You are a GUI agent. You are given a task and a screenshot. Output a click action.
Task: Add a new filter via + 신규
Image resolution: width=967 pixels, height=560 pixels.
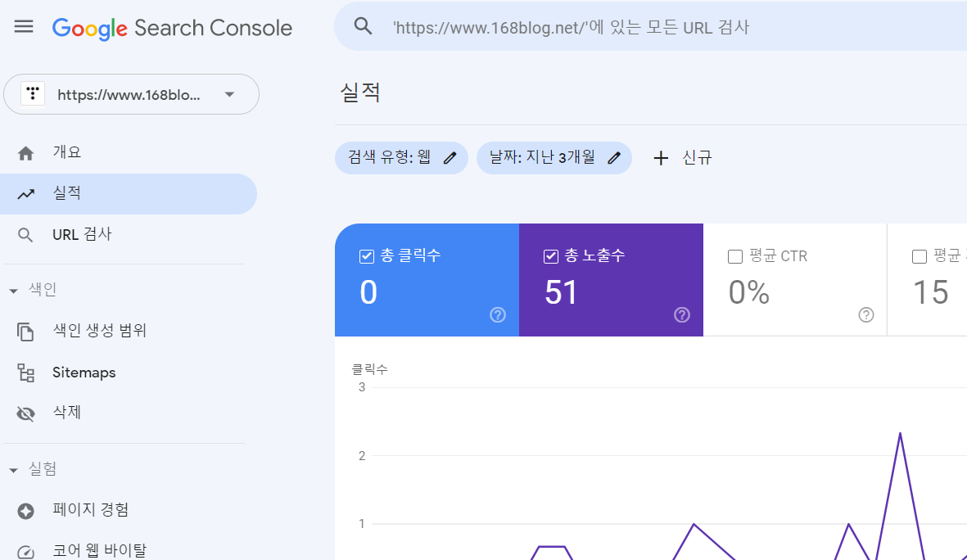(x=682, y=157)
